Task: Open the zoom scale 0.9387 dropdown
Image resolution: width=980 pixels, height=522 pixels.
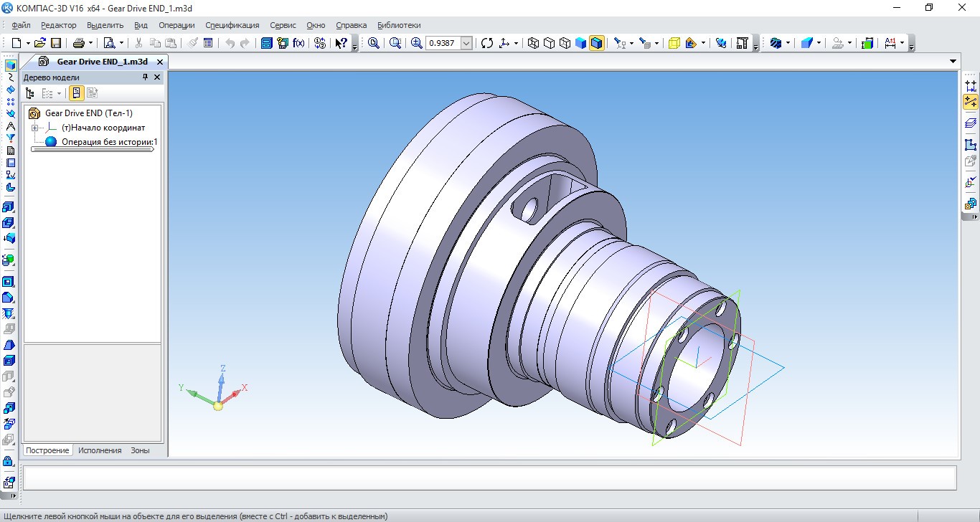Action: (x=466, y=43)
